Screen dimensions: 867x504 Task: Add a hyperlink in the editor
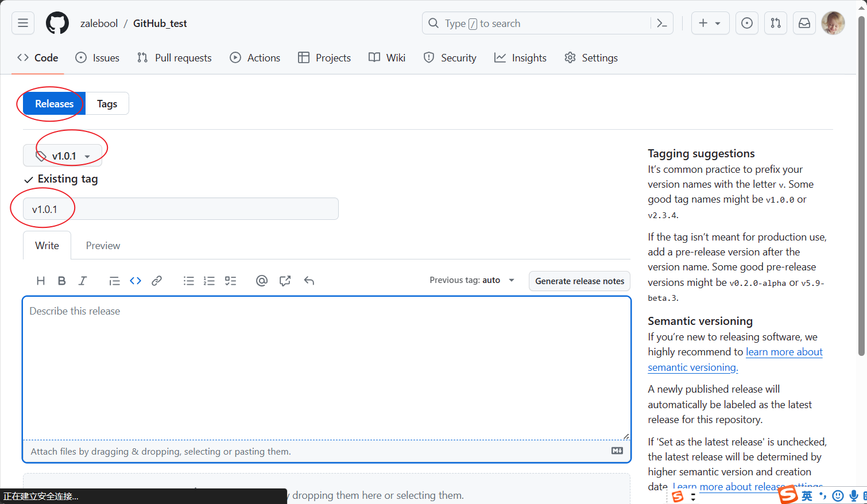click(x=157, y=281)
